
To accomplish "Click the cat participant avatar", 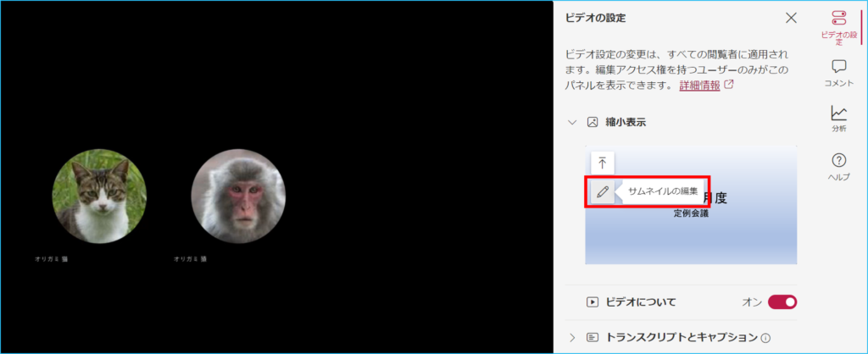I will click(x=100, y=196).
